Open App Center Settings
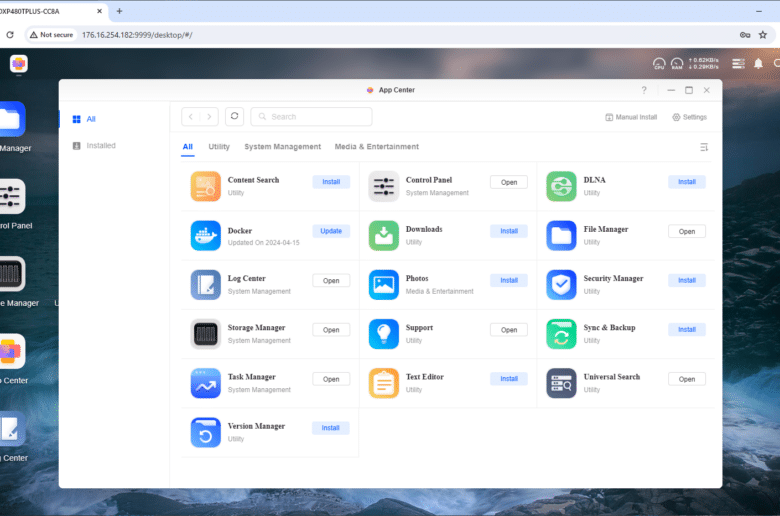The height and width of the screenshot is (516, 780). point(689,117)
